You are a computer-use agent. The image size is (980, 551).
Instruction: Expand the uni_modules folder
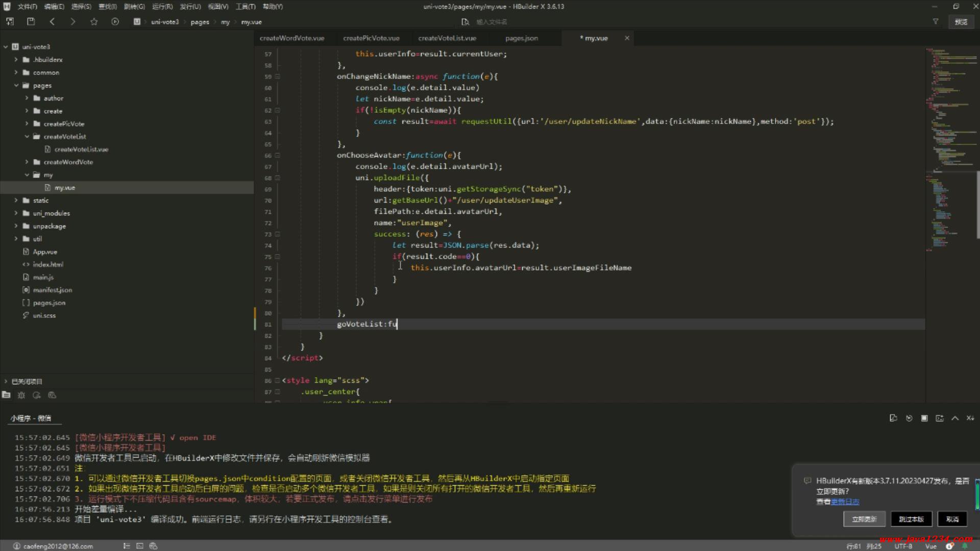(x=16, y=213)
